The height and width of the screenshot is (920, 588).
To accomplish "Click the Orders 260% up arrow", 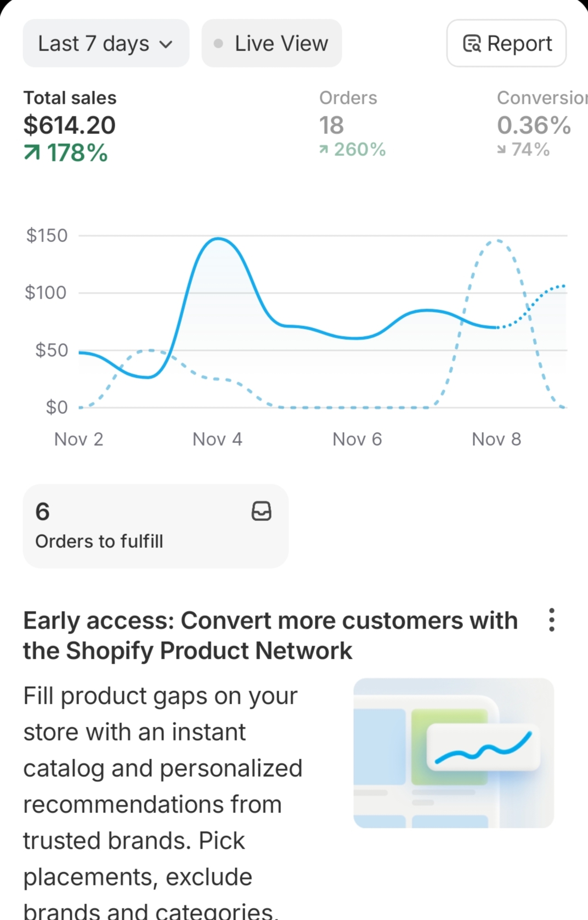I will click(x=324, y=149).
